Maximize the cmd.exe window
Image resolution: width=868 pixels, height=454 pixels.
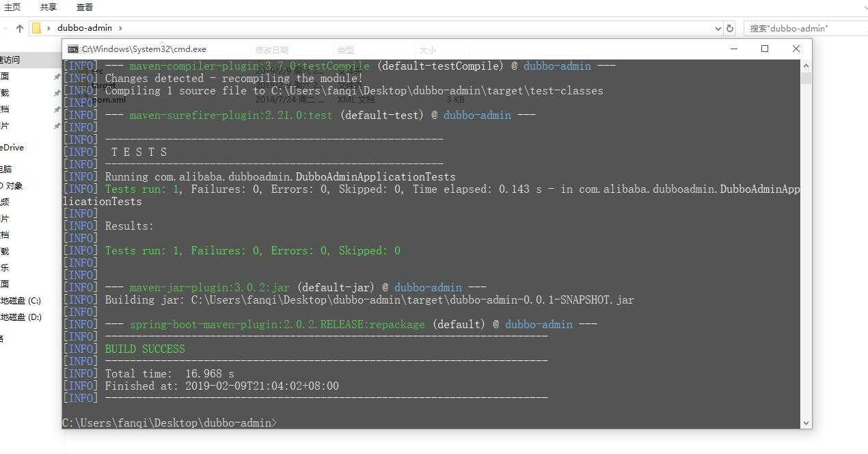[x=765, y=49]
